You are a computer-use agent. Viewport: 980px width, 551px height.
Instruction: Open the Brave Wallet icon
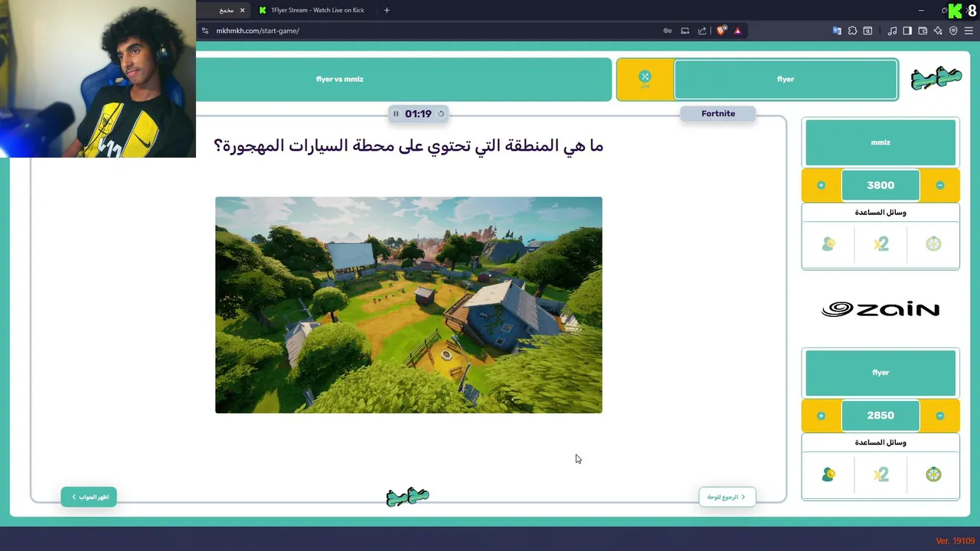[923, 31]
